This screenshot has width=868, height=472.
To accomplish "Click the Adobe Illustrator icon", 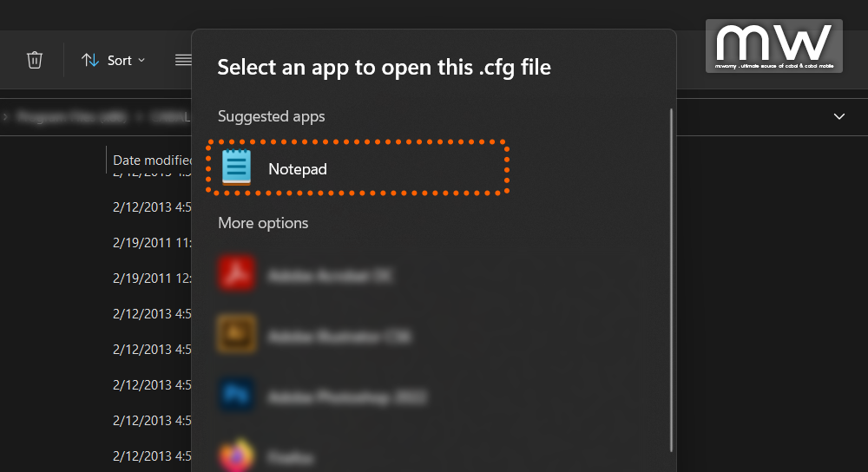I will tap(236, 335).
